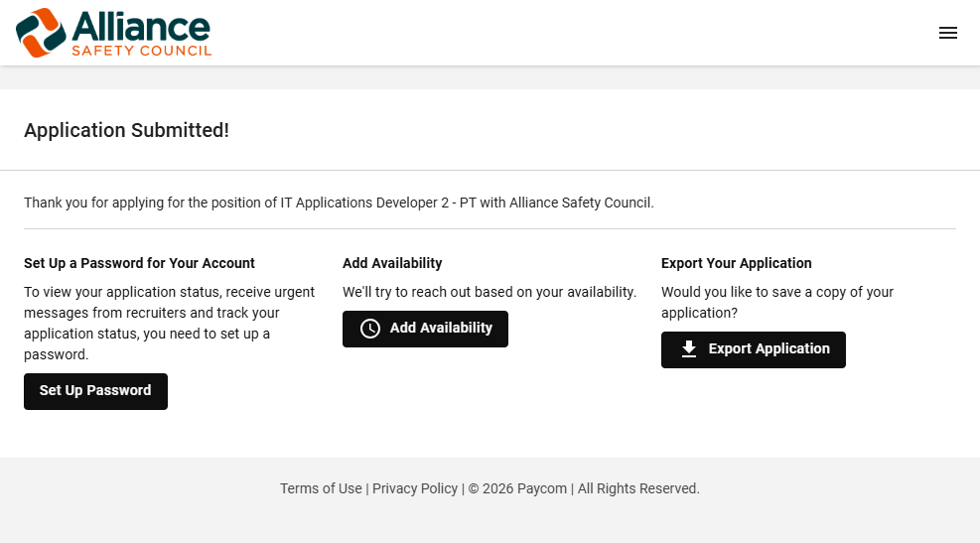The width and height of the screenshot is (980, 543).
Task: Select the "Set Up a Password for Your Account" heading
Action: [x=139, y=263]
